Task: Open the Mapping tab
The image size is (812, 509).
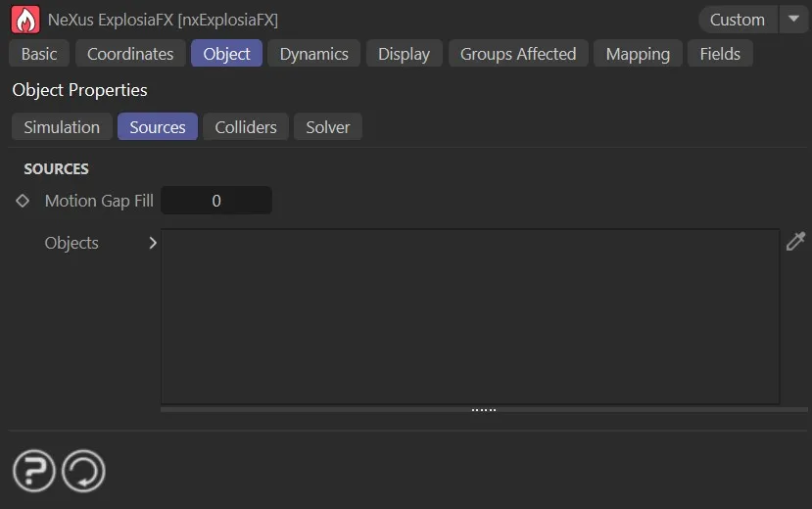Action: [638, 54]
